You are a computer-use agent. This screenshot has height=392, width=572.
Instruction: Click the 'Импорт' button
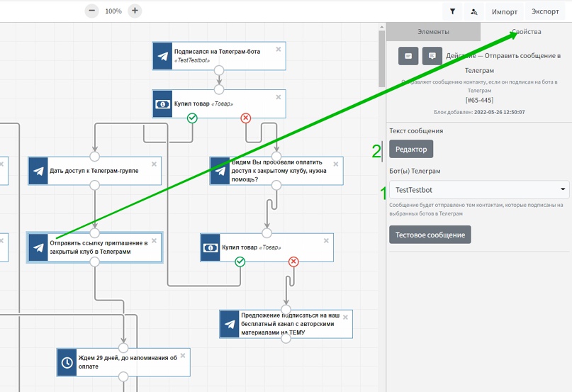coord(505,11)
